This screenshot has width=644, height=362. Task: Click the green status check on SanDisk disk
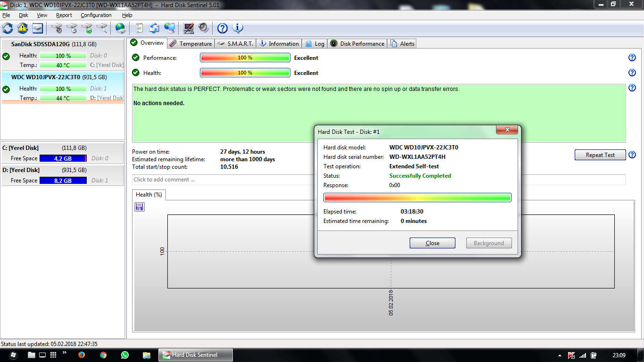6,57
